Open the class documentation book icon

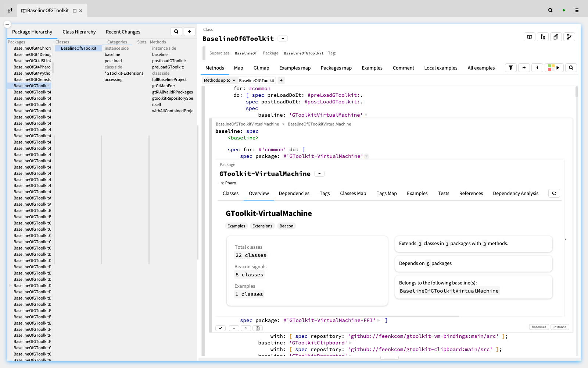click(530, 37)
